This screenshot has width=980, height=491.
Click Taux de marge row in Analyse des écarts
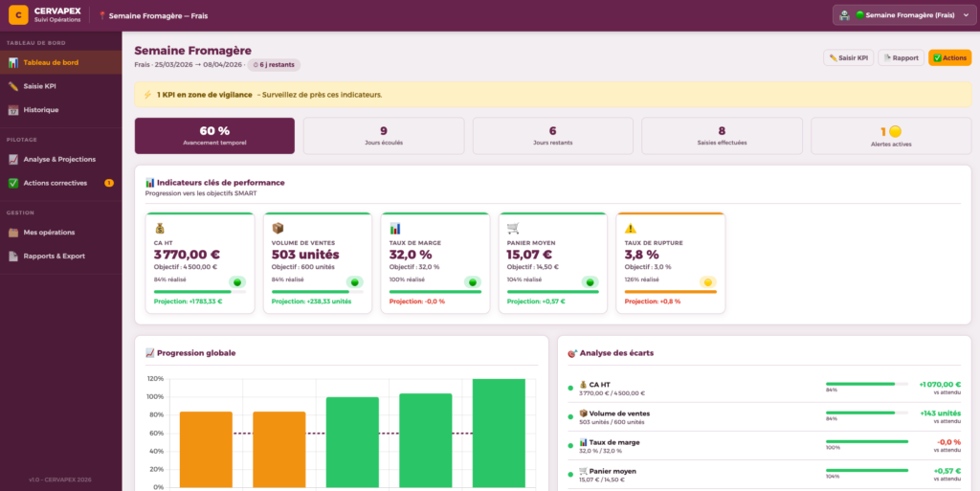click(765, 446)
